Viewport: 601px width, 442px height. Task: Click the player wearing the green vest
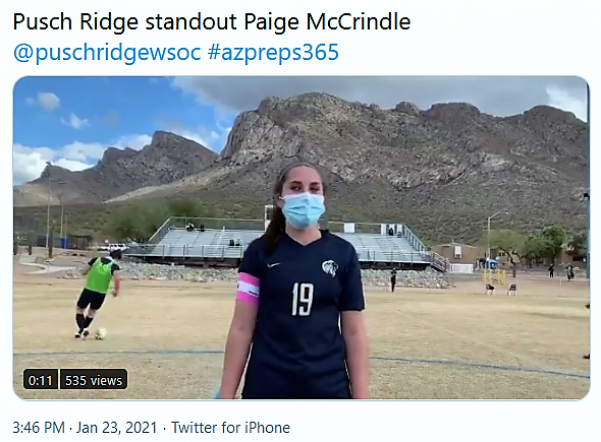tap(97, 293)
